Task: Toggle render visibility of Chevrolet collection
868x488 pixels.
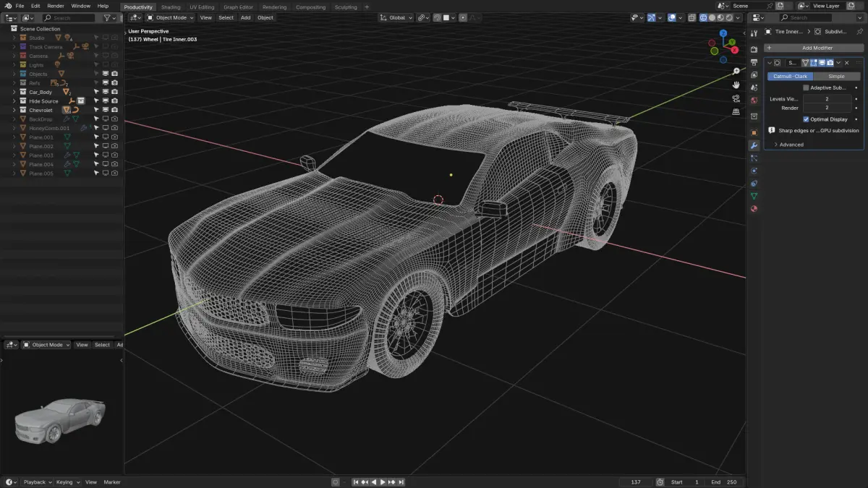Action: click(115, 110)
